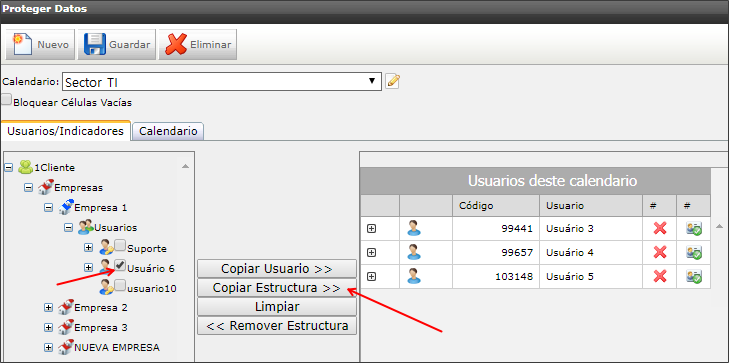
Task: Expand the Empresa 2 tree node
Action: (48, 307)
